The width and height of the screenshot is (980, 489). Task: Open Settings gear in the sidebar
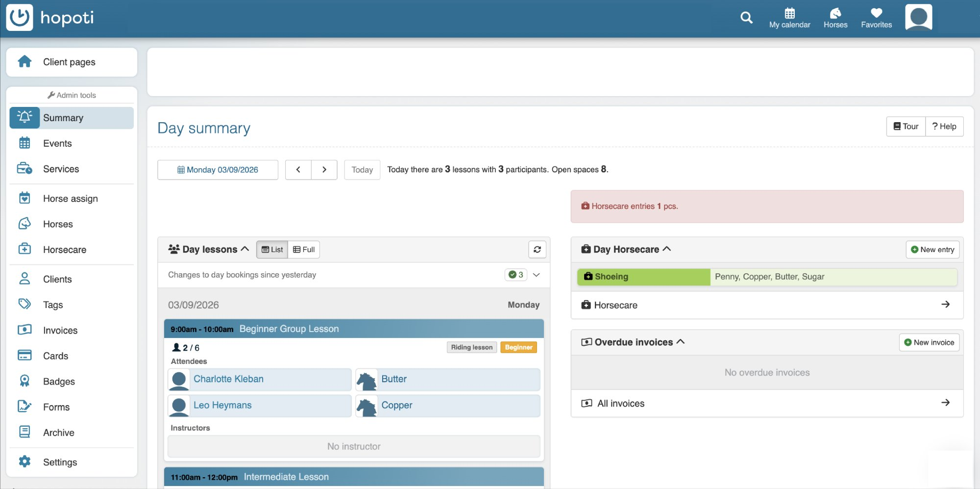tap(60, 462)
